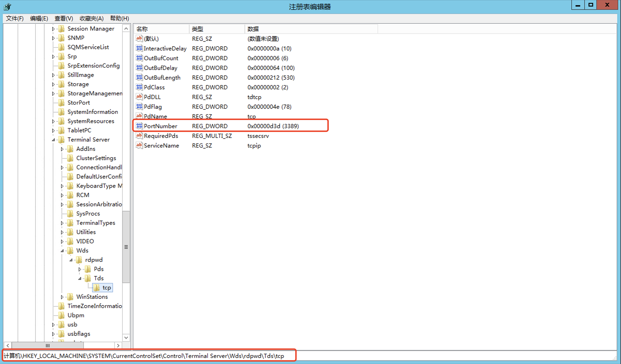Click the StorPort folder icon
The width and height of the screenshot is (621, 364).
[61, 102]
